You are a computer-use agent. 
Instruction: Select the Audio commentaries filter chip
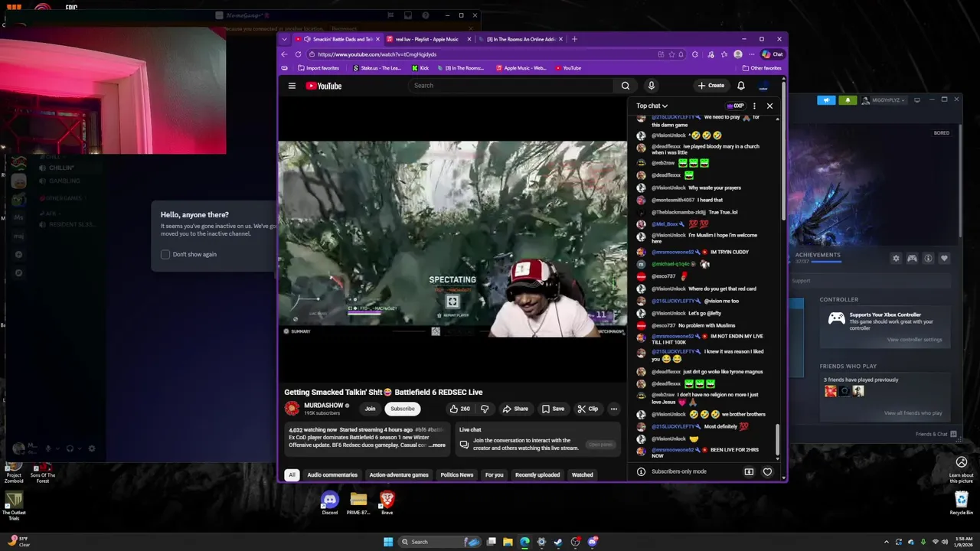coord(332,475)
